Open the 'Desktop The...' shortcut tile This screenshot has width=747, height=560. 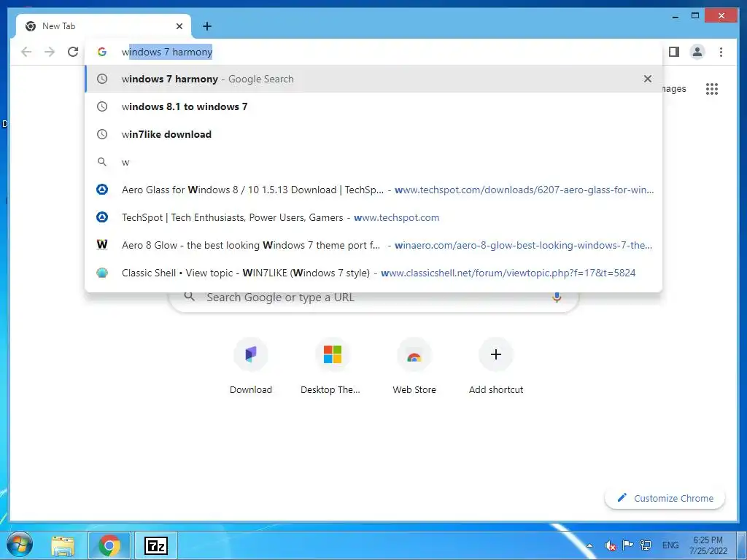tap(332, 367)
